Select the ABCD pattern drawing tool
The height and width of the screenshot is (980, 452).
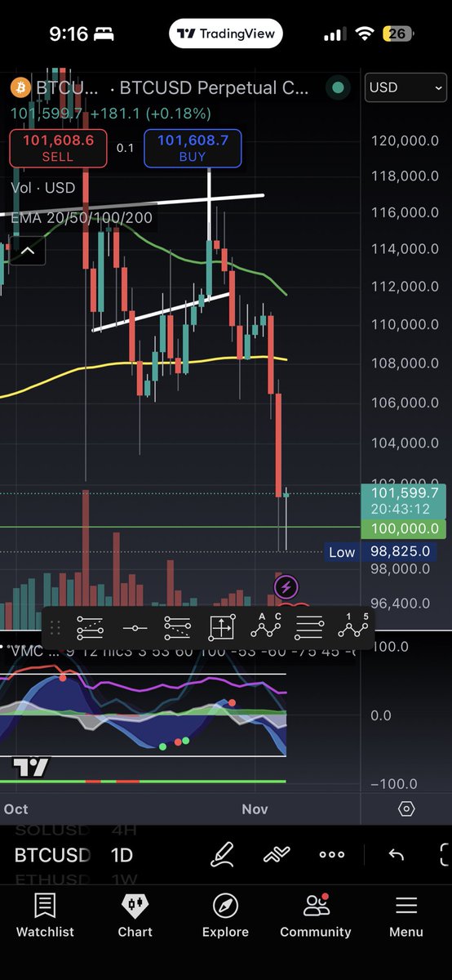pyautogui.click(x=265, y=626)
